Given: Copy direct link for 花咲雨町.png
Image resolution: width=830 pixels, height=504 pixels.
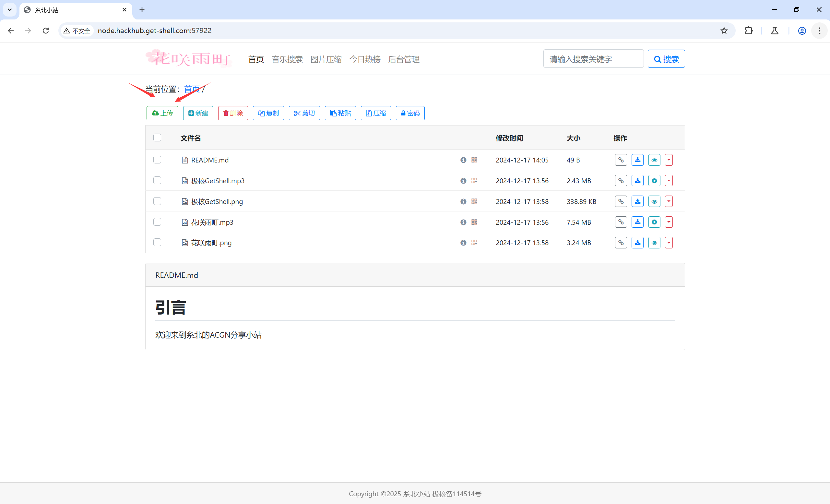Looking at the screenshot, I should click(621, 242).
